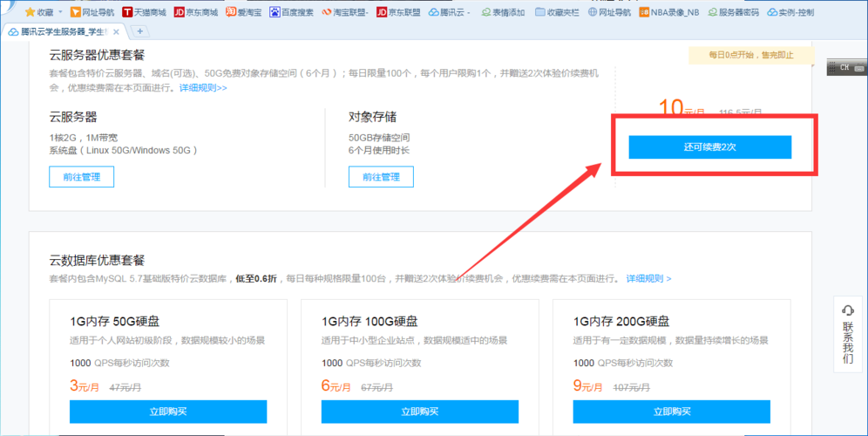Open the 联系我们 contact widget
This screenshot has height=436, width=868.
point(847,334)
